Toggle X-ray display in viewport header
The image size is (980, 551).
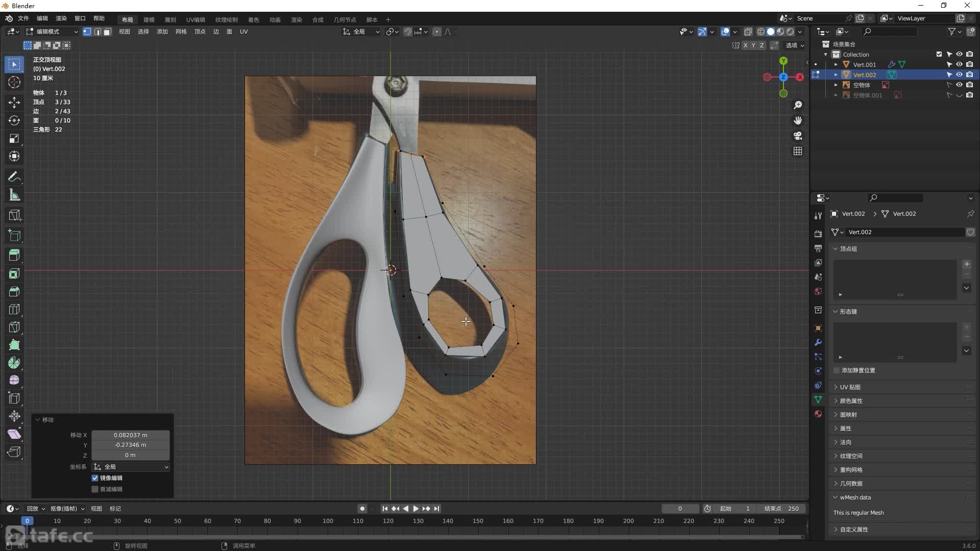pos(748,32)
